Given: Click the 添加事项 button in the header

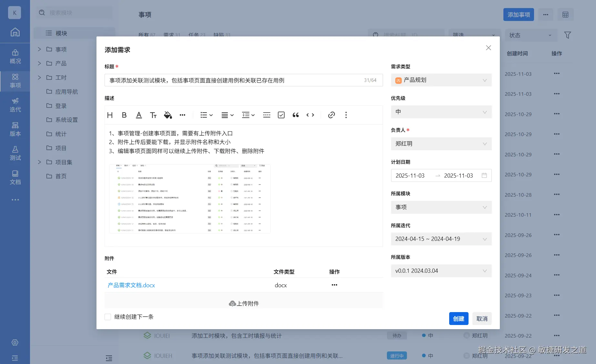Looking at the screenshot, I should pyautogui.click(x=519, y=15).
